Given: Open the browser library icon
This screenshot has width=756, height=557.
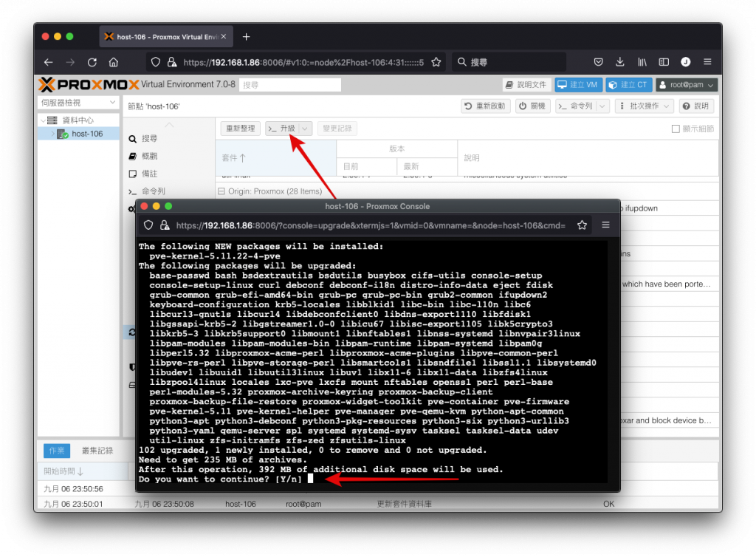Looking at the screenshot, I should (x=642, y=62).
